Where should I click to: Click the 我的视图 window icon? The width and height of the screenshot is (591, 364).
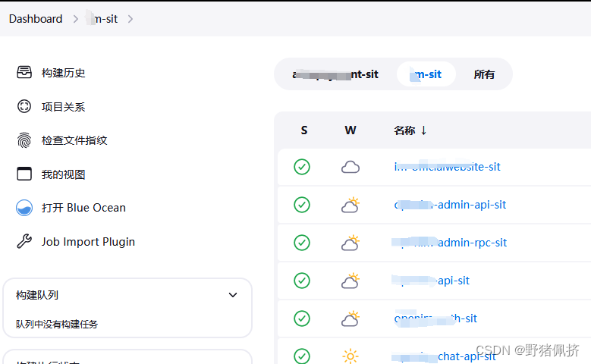point(24,174)
